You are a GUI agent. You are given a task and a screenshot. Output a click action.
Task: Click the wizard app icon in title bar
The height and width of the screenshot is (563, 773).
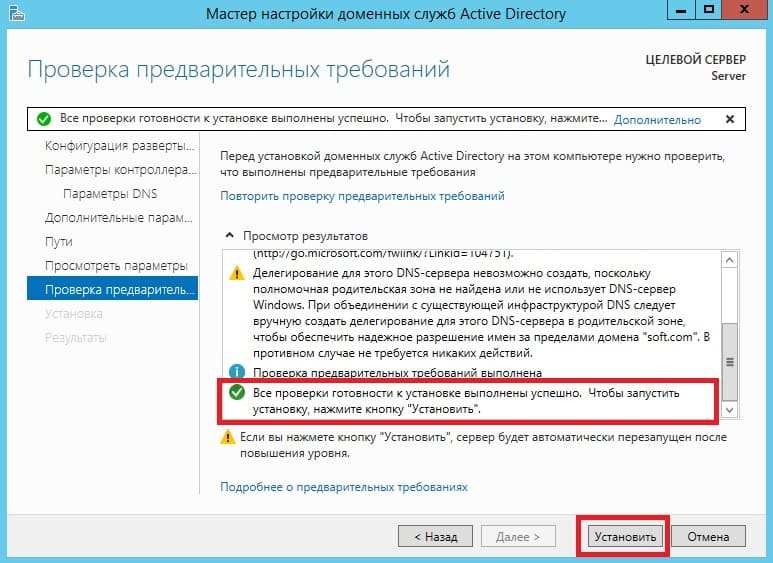pyautogui.click(x=16, y=13)
